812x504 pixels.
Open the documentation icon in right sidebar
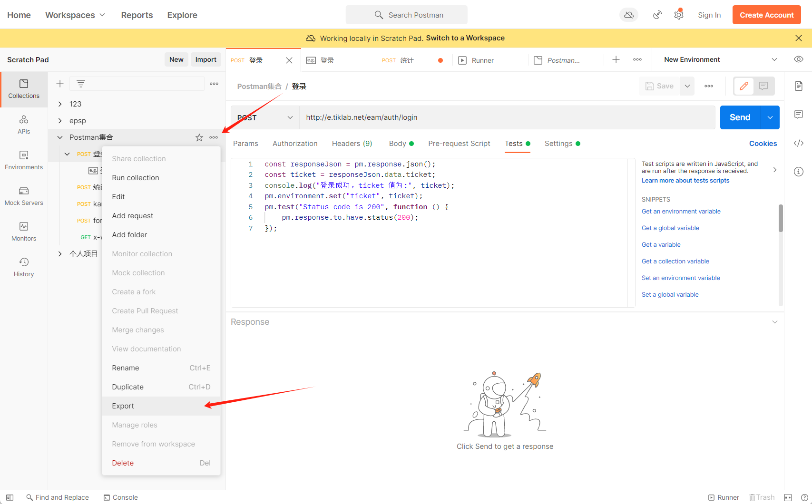(x=799, y=86)
